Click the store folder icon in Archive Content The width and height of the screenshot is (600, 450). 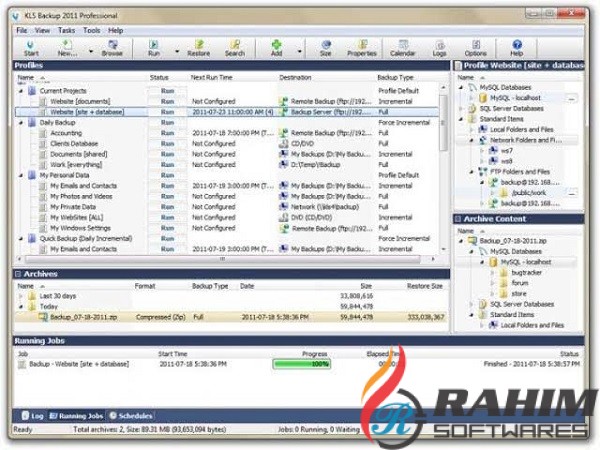click(504, 294)
